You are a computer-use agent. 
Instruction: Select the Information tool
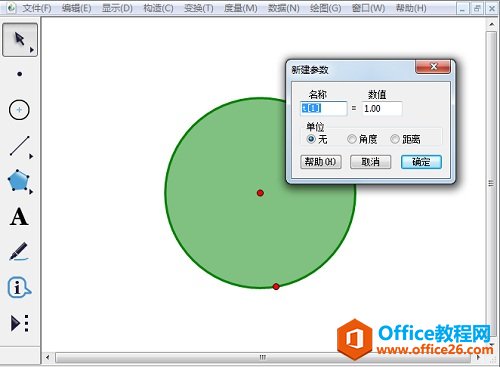tap(19, 287)
